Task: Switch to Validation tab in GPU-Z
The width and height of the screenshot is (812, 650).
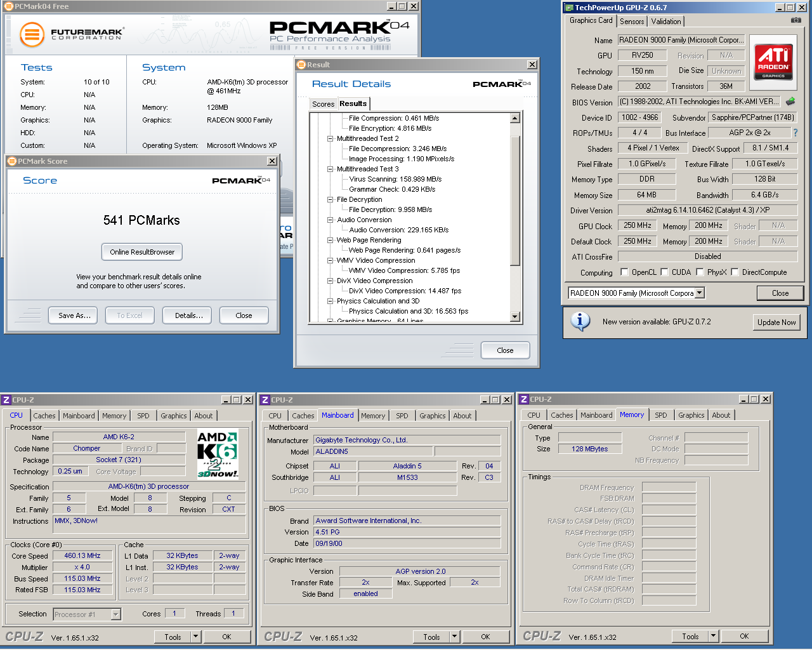Action: (666, 22)
